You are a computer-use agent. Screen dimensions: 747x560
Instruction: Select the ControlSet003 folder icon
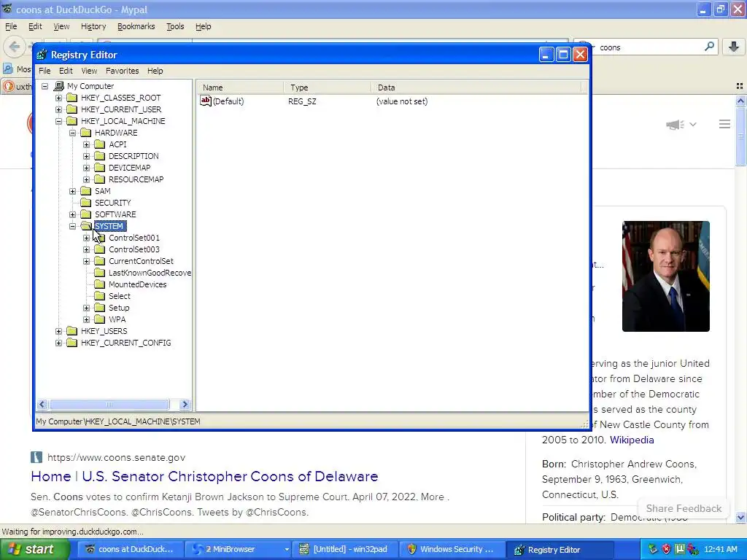click(99, 249)
